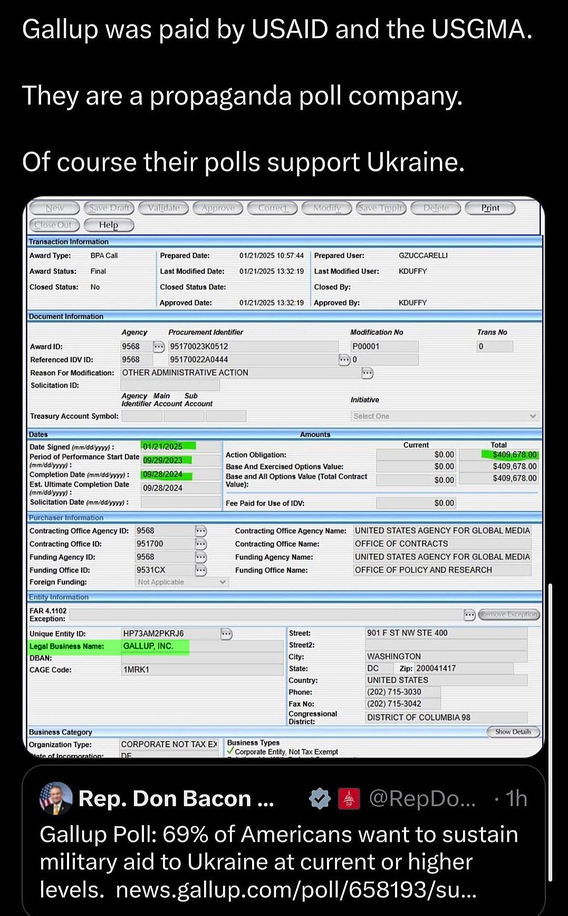The image size is (568, 916).
Task: Click the Correct button
Action: (x=272, y=208)
